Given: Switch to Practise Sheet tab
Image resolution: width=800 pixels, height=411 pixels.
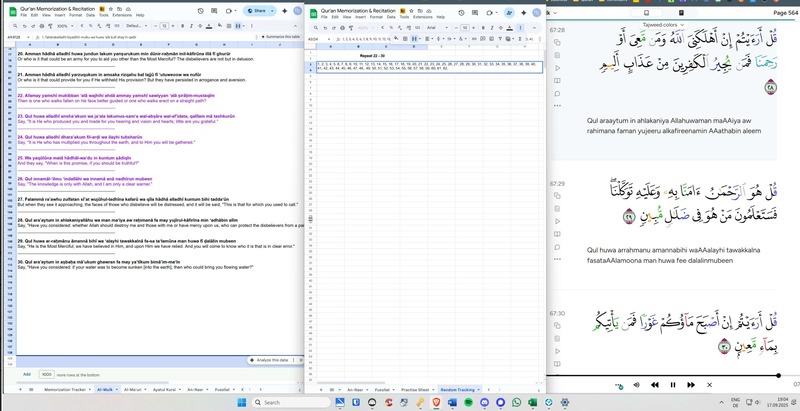Looking at the screenshot, I should pyautogui.click(x=415, y=390).
